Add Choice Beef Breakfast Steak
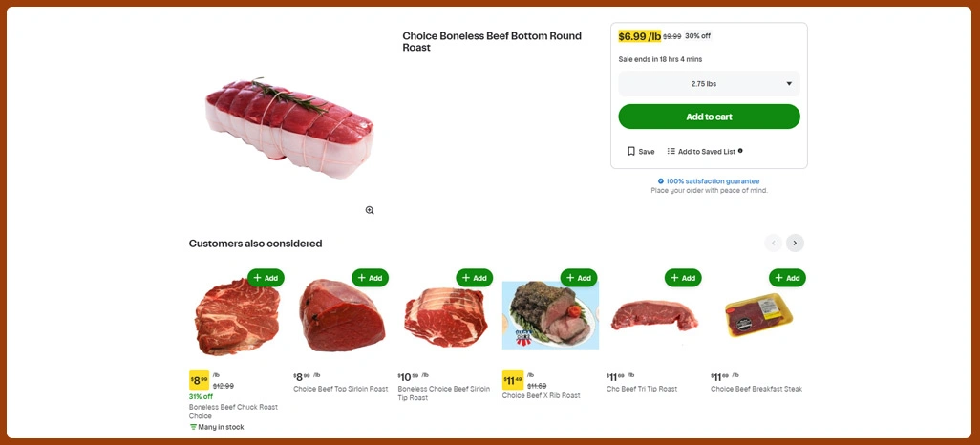The height and width of the screenshot is (445, 980). point(787,278)
